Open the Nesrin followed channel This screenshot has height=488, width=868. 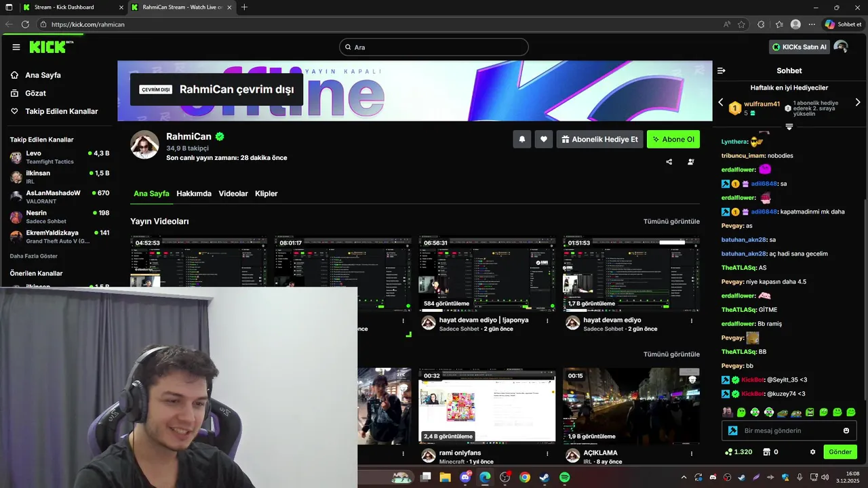(60, 217)
